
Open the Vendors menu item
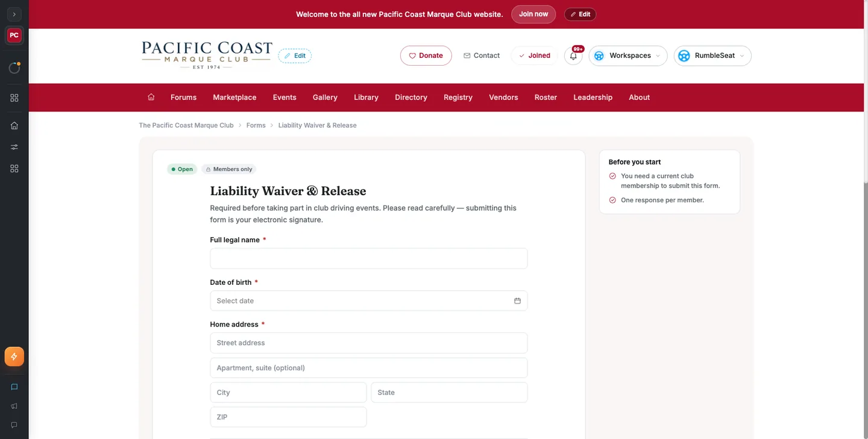[503, 98]
